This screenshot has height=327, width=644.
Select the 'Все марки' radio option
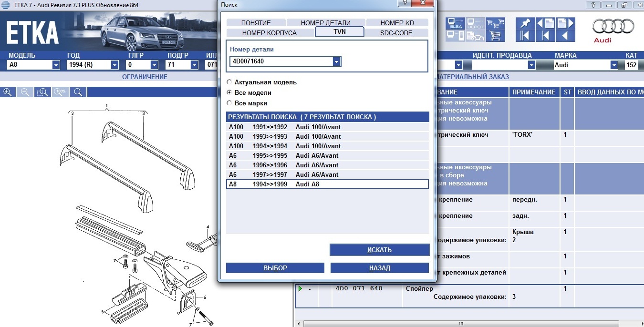[229, 103]
